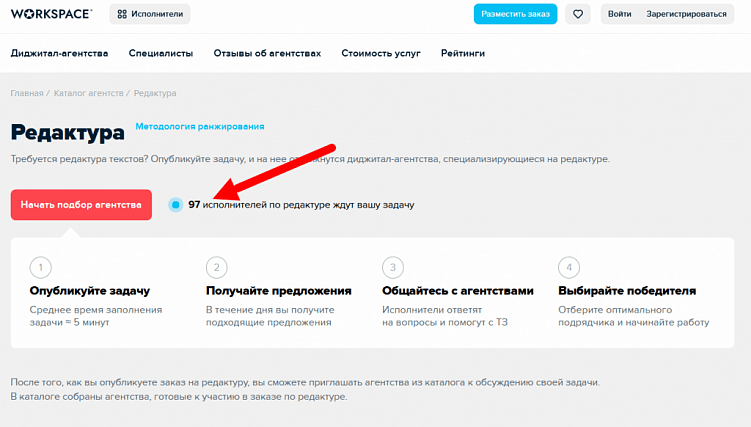This screenshot has width=751, height=427.
Task: Open the Исполнители catalog dropdown
Action: click(150, 14)
